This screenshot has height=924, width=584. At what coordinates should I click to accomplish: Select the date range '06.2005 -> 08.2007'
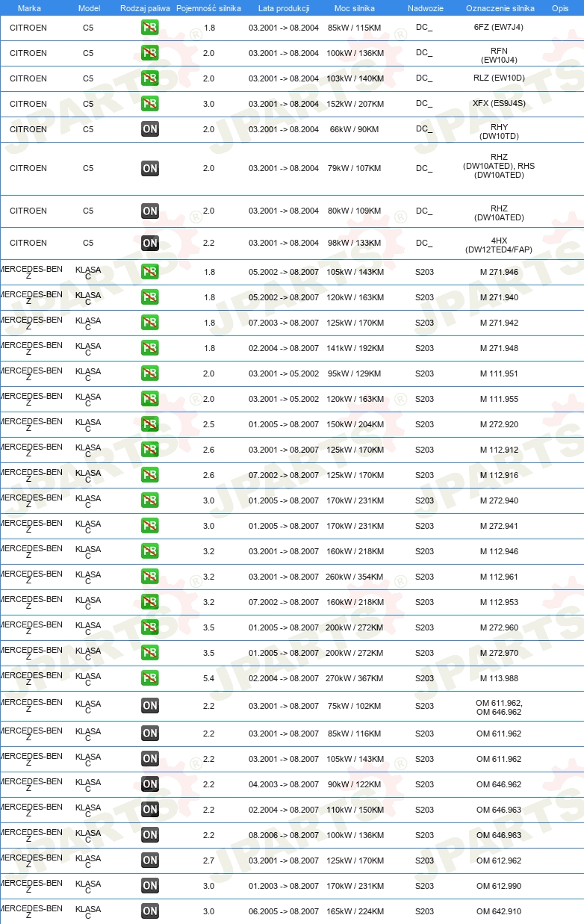pos(284,911)
